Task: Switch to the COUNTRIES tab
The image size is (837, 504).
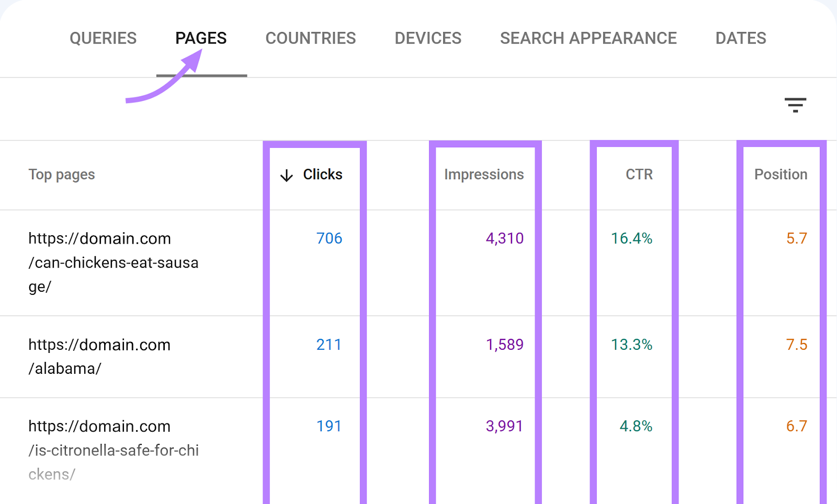Action: tap(310, 38)
